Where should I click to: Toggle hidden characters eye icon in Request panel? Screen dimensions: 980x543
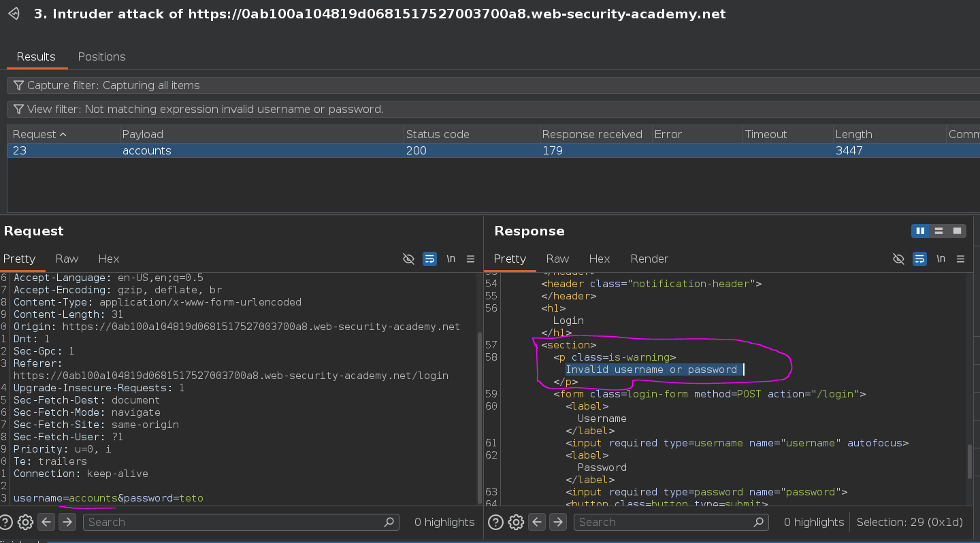point(408,259)
